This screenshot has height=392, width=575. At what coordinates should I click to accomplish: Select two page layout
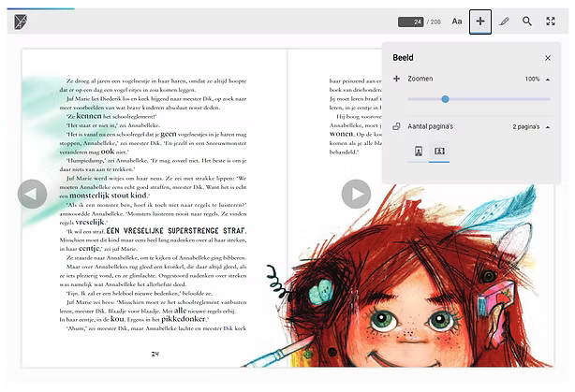[439, 151]
